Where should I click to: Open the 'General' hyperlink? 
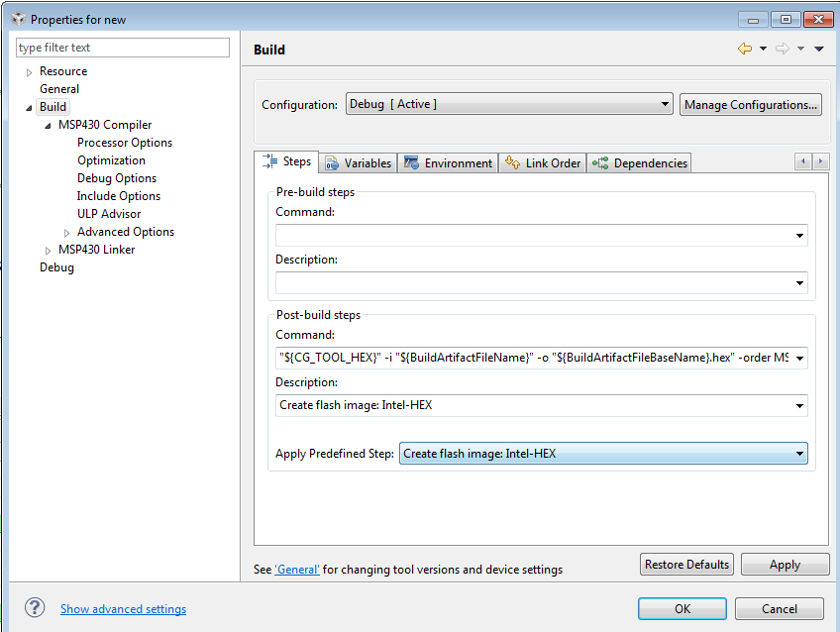point(297,570)
